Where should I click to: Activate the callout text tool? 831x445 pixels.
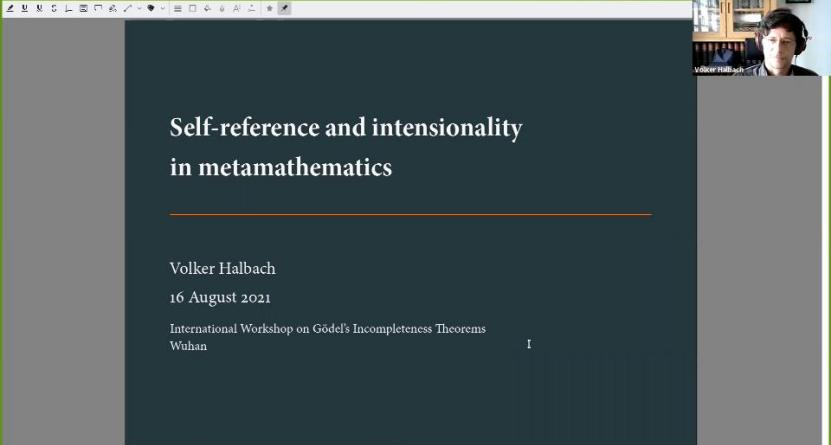point(98,8)
